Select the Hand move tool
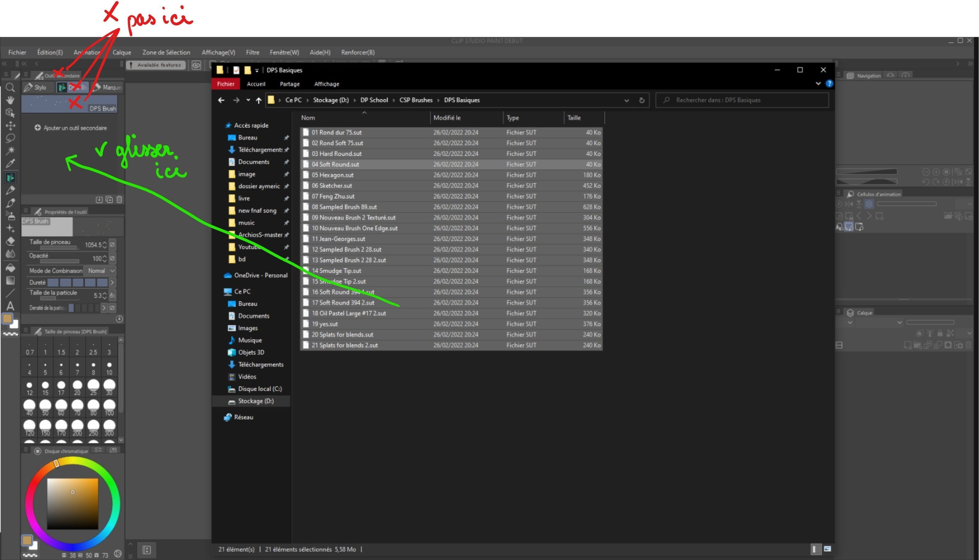Viewport: 979px width, 560px height. [x=10, y=100]
